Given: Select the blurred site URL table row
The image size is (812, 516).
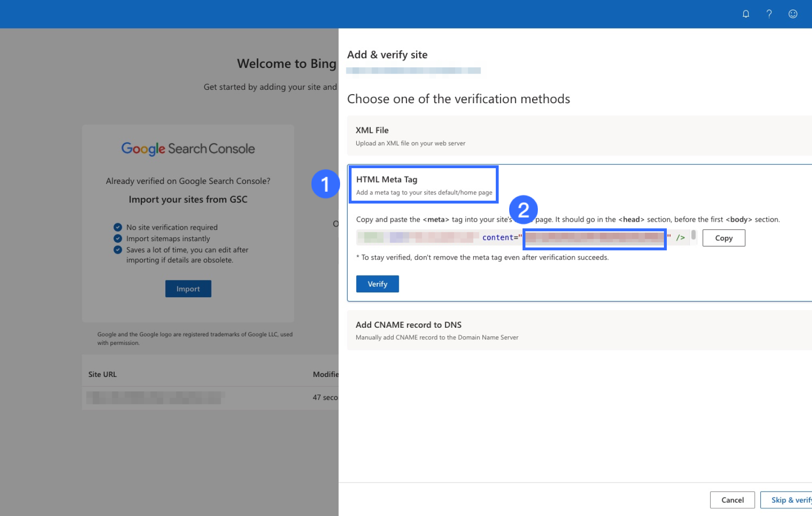Looking at the screenshot, I should [x=155, y=398].
